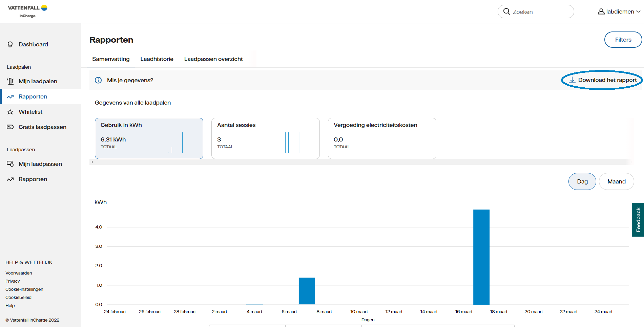Select the Gratis laadpassen card icon

(10, 127)
